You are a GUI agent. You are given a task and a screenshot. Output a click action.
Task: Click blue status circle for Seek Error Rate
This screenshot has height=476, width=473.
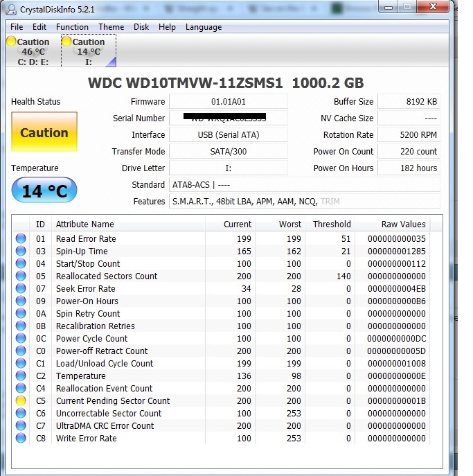[x=21, y=289]
